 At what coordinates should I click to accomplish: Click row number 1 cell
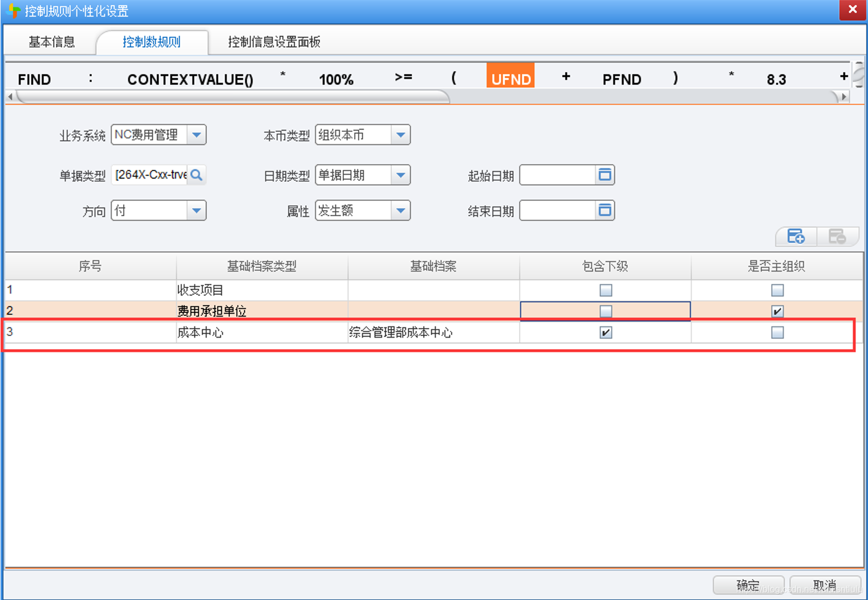click(x=90, y=290)
